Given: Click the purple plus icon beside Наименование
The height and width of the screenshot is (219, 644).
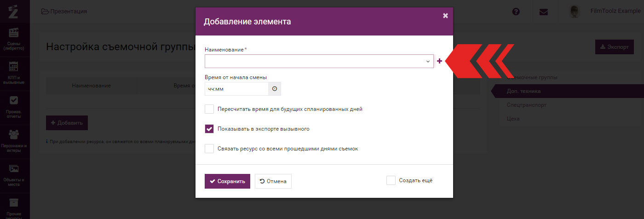Looking at the screenshot, I should point(439,61).
